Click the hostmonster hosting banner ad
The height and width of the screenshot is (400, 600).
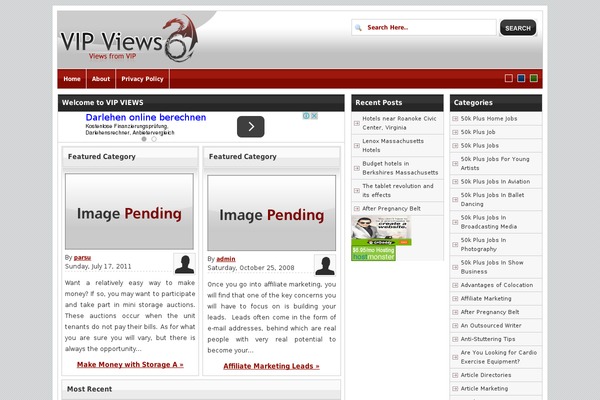pyautogui.click(x=373, y=253)
